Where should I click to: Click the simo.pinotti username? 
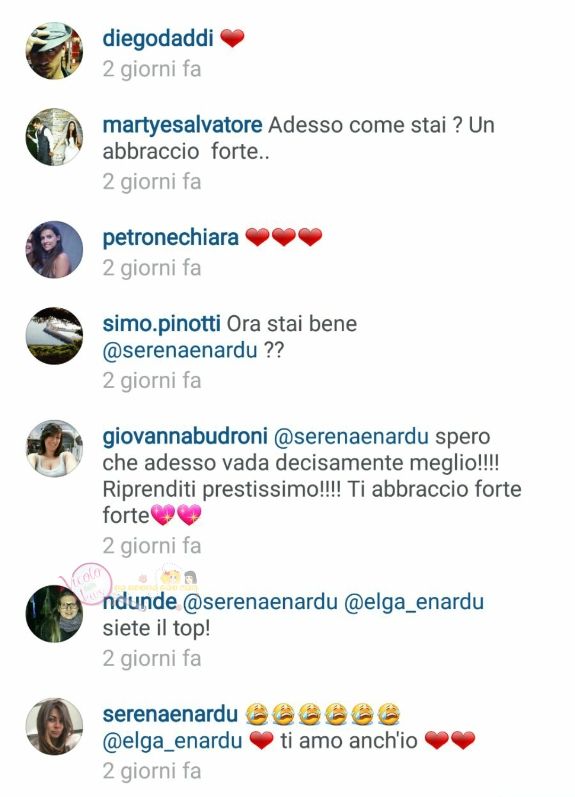(x=161, y=324)
